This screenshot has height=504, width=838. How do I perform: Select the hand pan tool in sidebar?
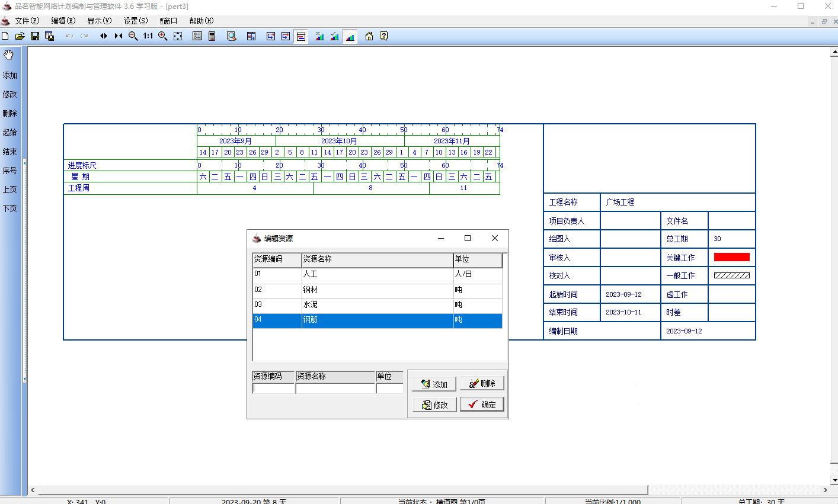[x=9, y=55]
